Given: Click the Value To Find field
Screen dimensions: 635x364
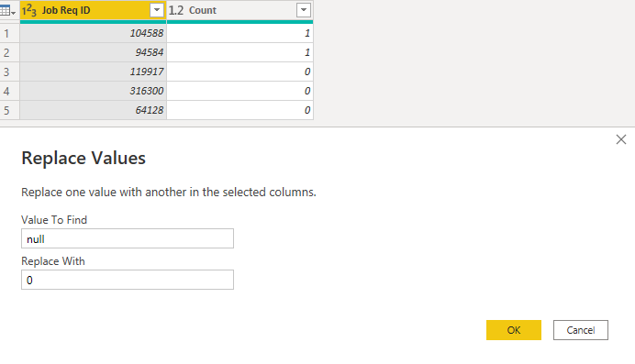Looking at the screenshot, I should (x=128, y=238).
